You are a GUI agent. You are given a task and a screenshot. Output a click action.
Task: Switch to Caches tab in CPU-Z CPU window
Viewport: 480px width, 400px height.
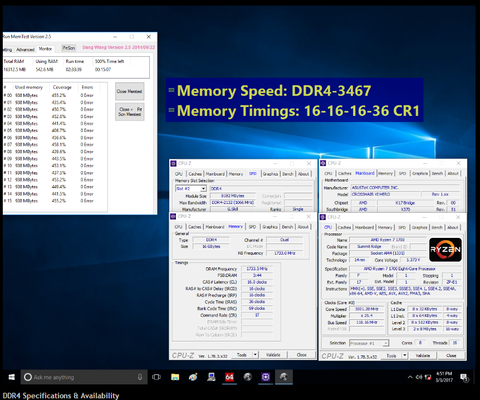(x=344, y=227)
